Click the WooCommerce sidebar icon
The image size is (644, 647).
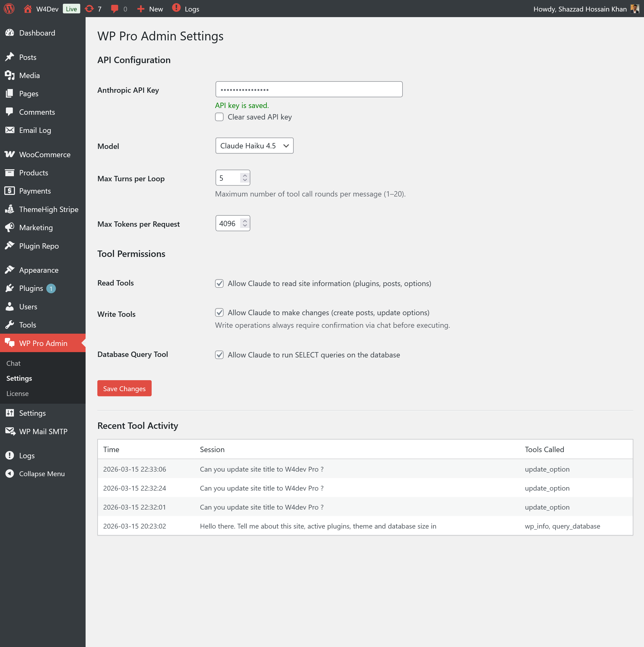click(10, 154)
